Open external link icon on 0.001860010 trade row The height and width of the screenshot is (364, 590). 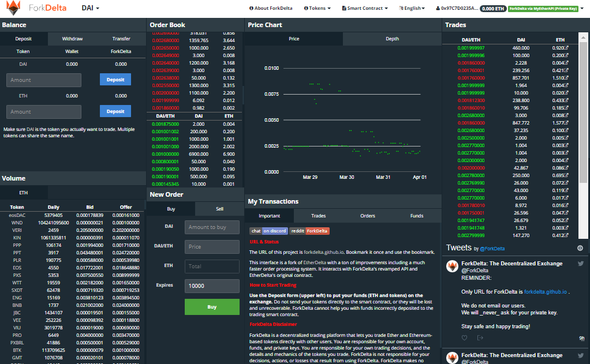click(x=566, y=108)
